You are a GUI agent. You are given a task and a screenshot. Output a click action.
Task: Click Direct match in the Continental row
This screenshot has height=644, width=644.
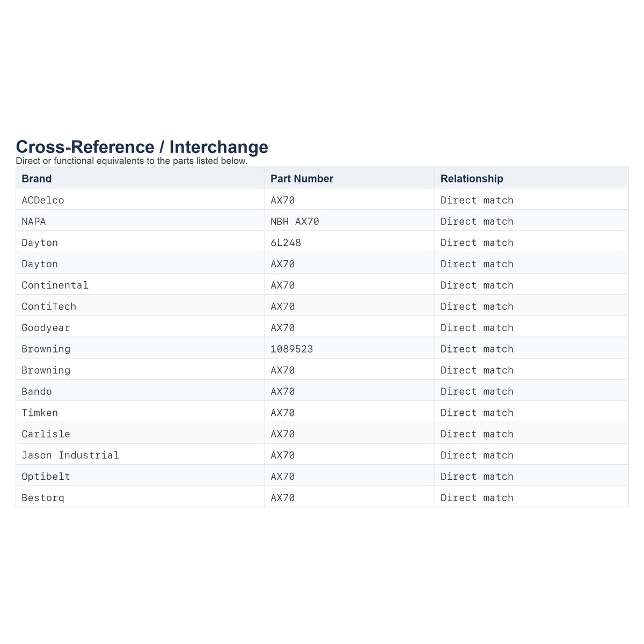coord(477,286)
